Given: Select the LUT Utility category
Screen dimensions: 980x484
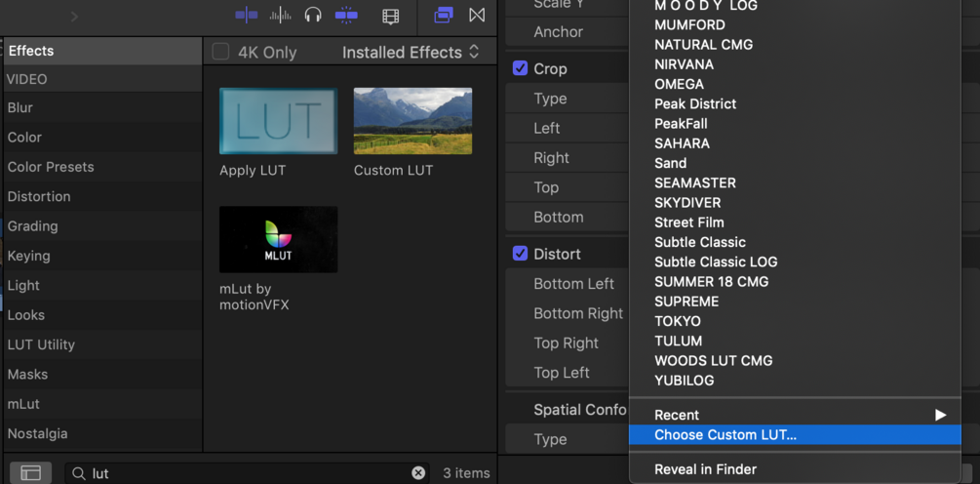Looking at the screenshot, I should pos(102,344).
